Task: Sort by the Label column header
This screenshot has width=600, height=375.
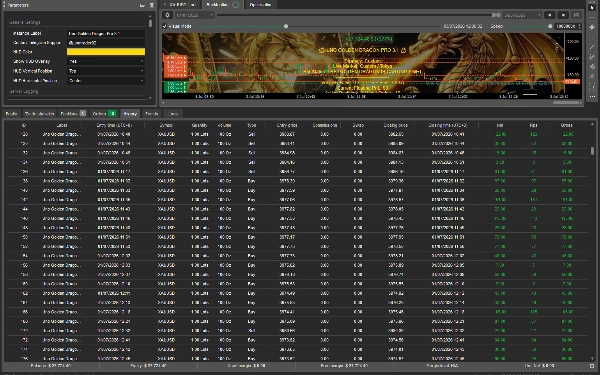Action: click(62, 125)
